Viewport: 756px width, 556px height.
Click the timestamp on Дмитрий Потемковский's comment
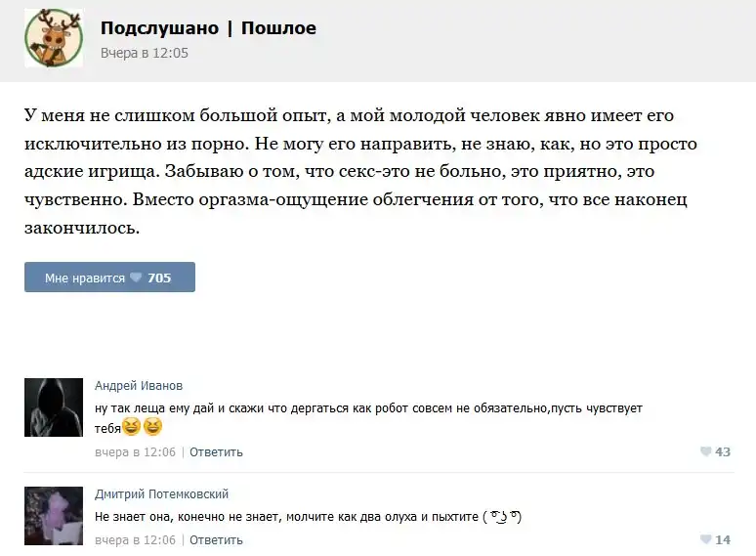click(x=135, y=539)
